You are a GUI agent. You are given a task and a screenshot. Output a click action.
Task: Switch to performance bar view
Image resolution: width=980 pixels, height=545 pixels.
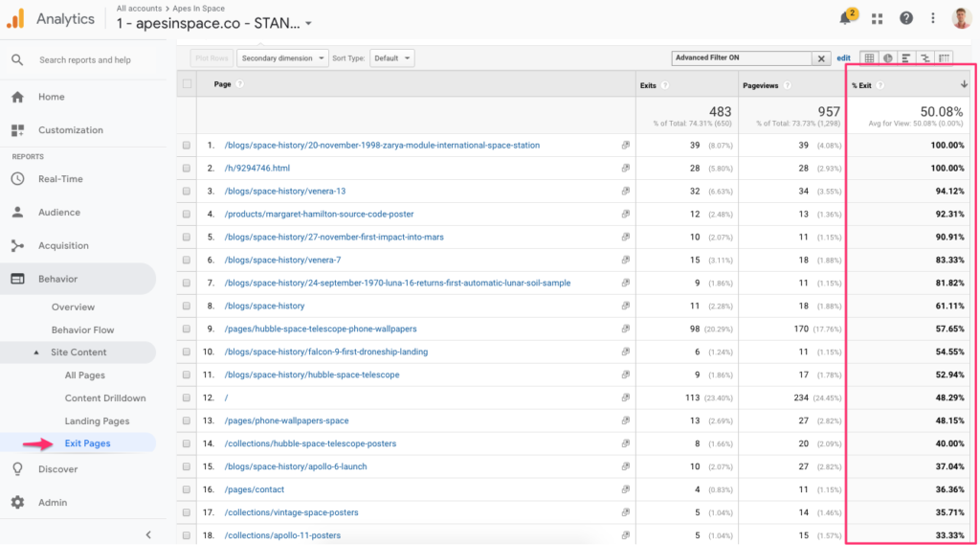click(x=906, y=57)
